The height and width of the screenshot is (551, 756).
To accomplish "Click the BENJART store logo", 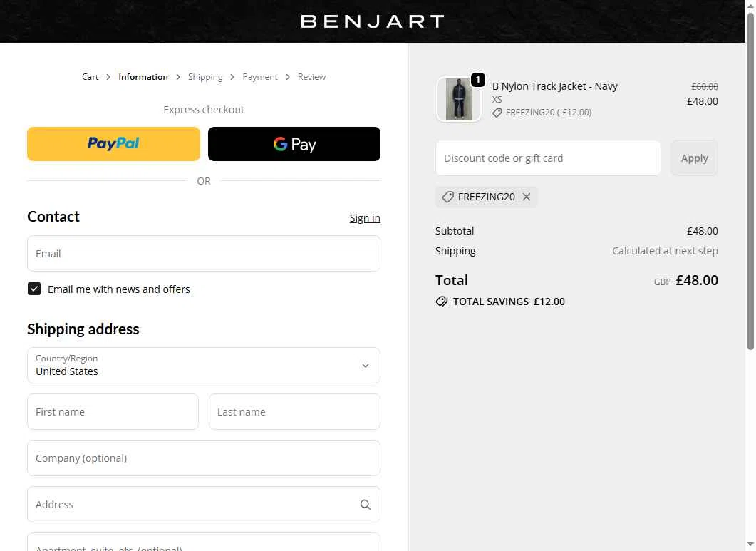I will [x=372, y=21].
